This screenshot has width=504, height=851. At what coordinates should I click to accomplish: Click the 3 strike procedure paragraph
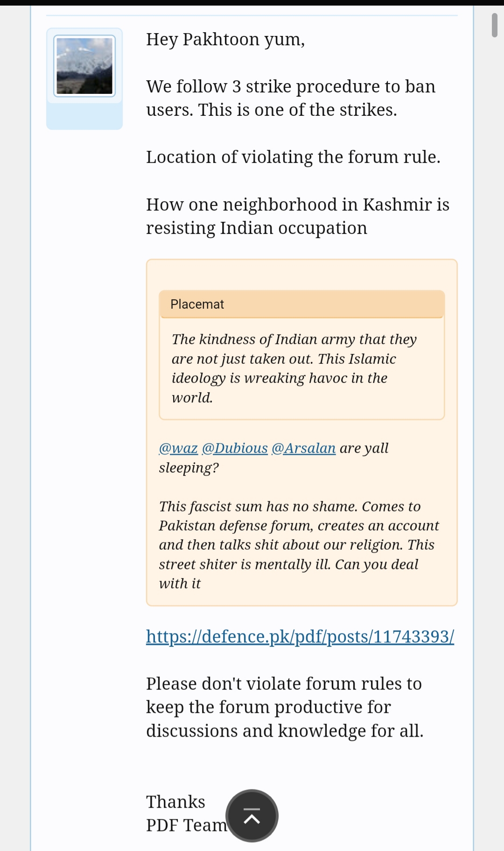pos(291,98)
